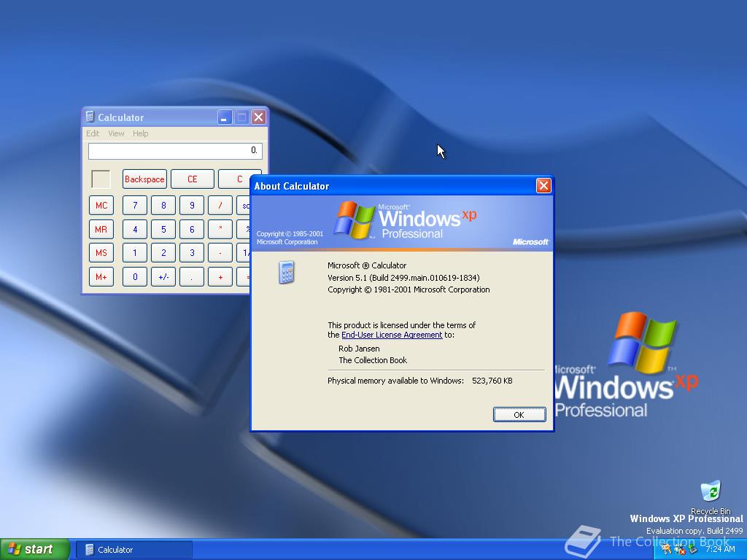
Task: Click digit 9 on Calculator
Action: click(192, 205)
